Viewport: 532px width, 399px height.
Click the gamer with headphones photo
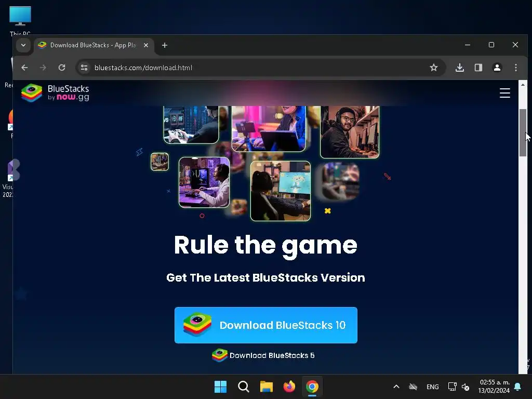tap(350, 131)
